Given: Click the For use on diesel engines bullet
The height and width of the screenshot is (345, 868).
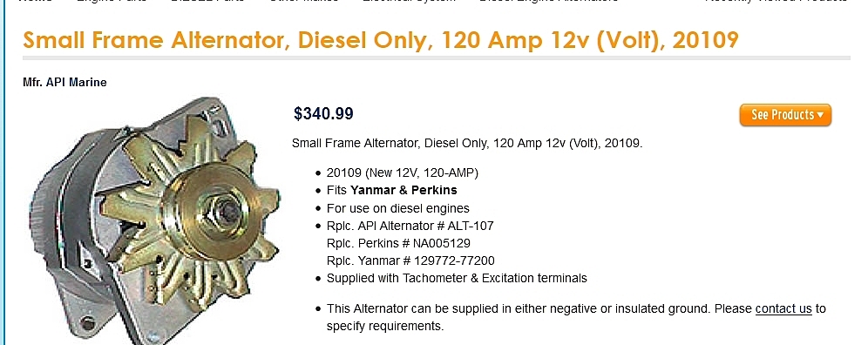Looking at the screenshot, I should pyautogui.click(x=398, y=208).
